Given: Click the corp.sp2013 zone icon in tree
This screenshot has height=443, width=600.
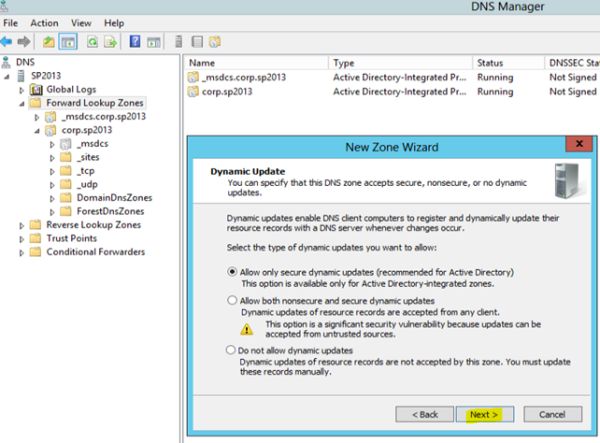Looking at the screenshot, I should click(51, 130).
